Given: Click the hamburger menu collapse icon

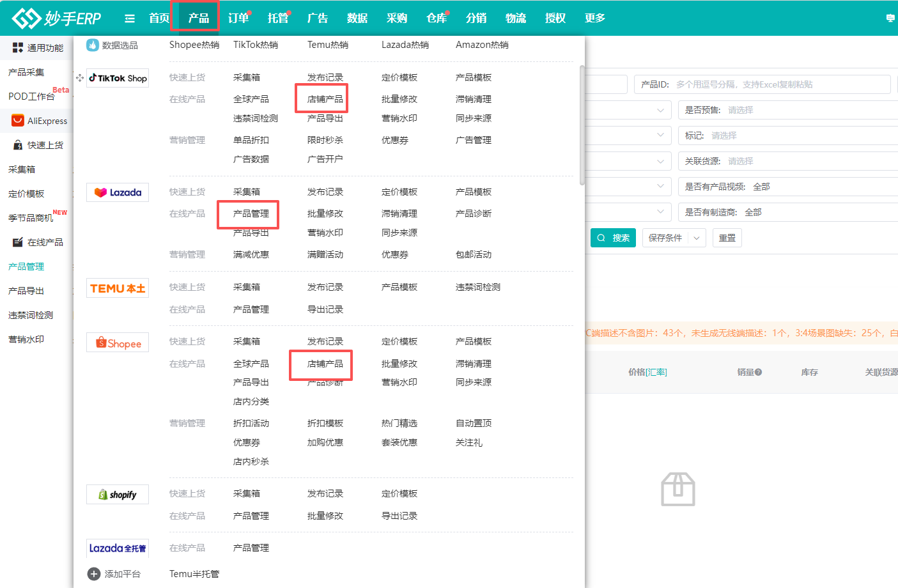Looking at the screenshot, I should pos(130,19).
